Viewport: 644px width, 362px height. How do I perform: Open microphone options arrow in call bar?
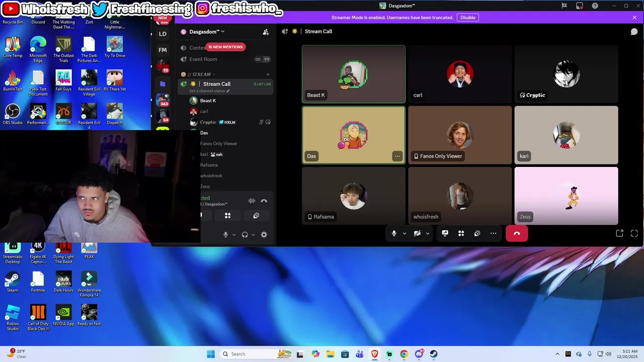404,233
